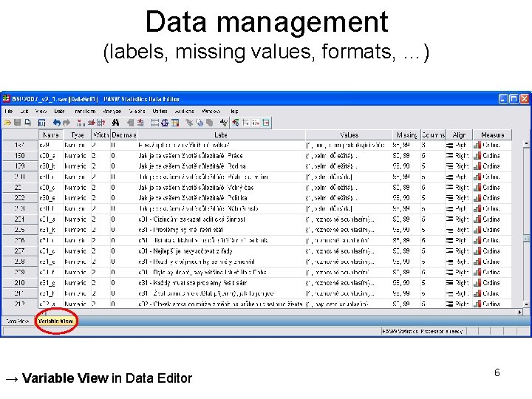This screenshot has height=399, width=532.
Task: Click the first icon in the separate rightmost toolbar group
Action: [x=236, y=123]
